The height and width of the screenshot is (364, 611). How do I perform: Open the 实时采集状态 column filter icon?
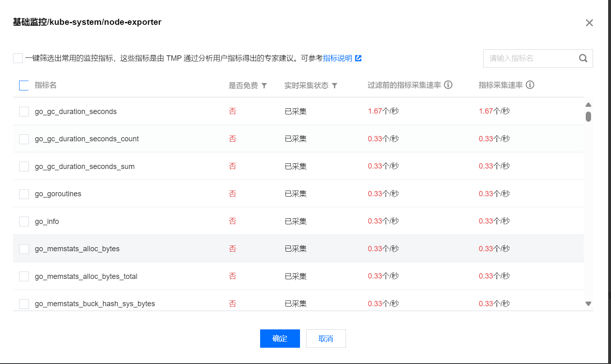pos(335,86)
